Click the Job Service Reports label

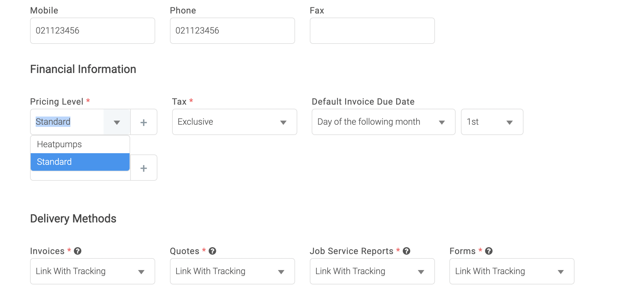click(x=351, y=251)
